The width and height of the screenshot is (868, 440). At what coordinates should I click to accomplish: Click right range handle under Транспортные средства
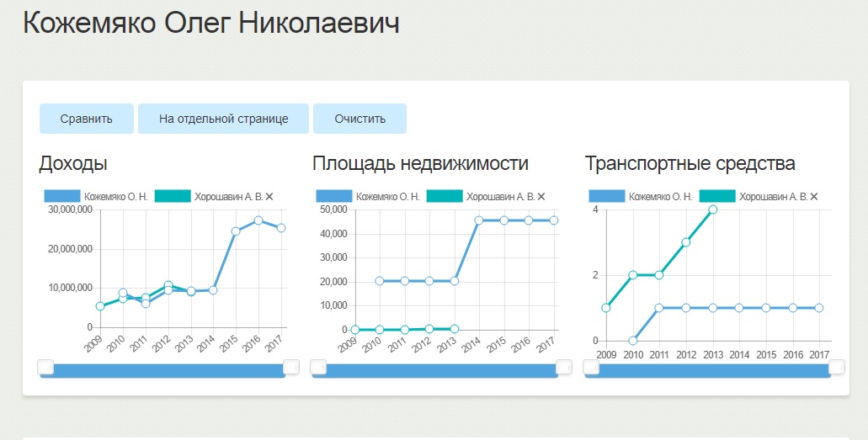tap(836, 367)
